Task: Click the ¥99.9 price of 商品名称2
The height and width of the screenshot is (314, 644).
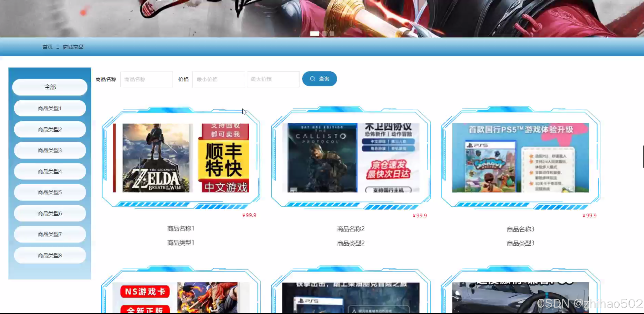Action: [x=420, y=215]
